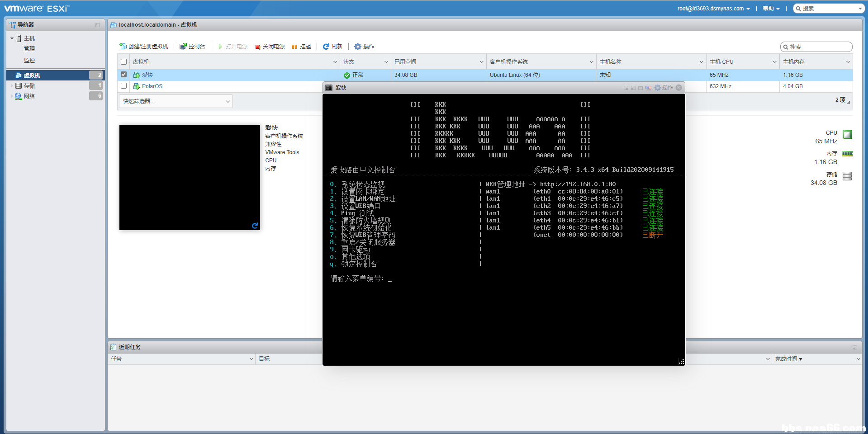Screen dimensions: 868x434
Task: Open the 状态 column header dropdown arrow
Action: (x=386, y=62)
